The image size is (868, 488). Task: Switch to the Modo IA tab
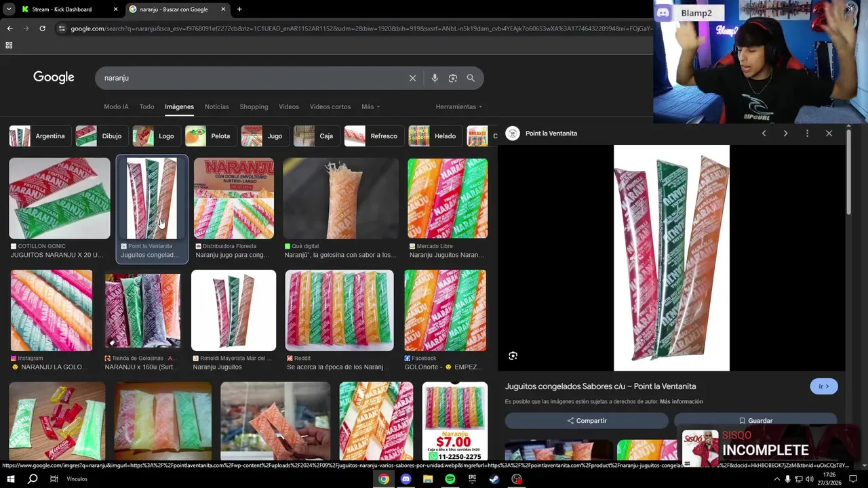click(116, 106)
